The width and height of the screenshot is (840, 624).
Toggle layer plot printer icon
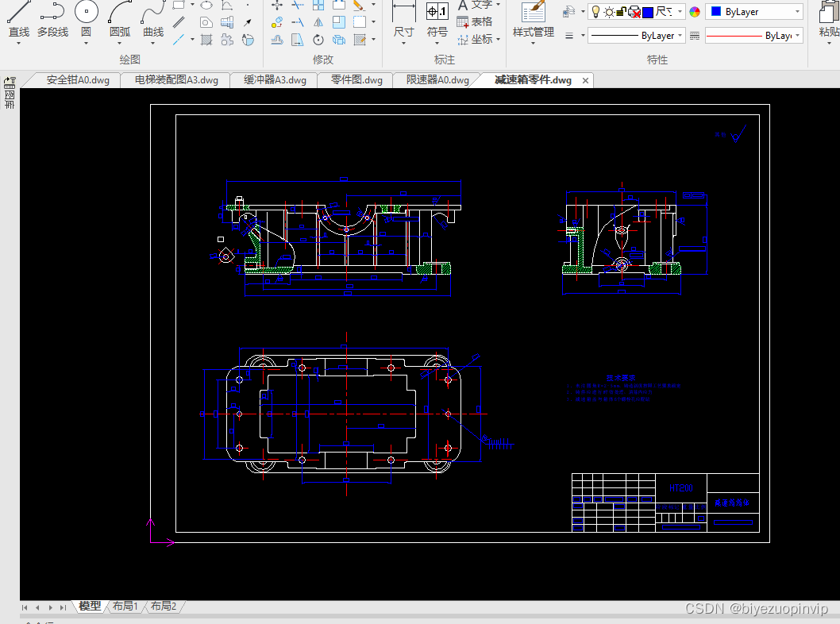point(634,12)
